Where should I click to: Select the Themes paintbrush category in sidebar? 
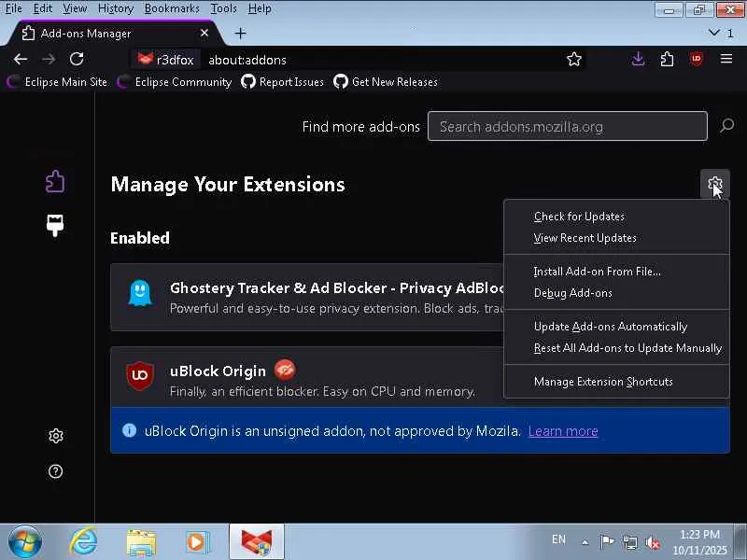[x=55, y=225]
